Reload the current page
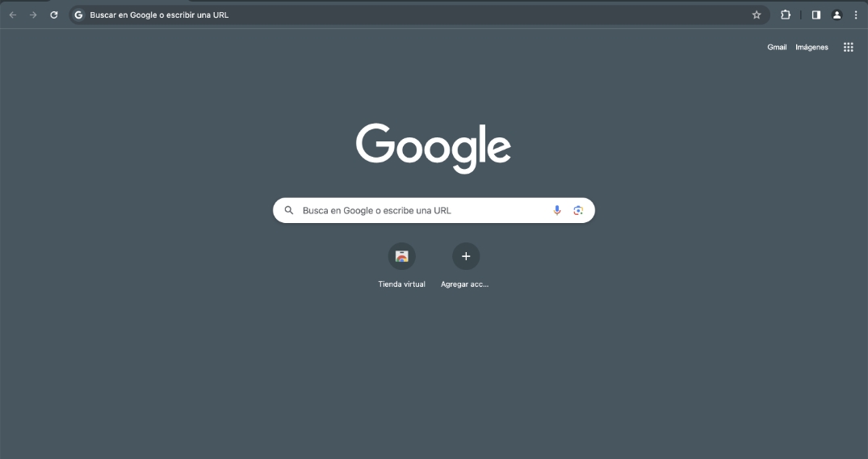The image size is (868, 459). [x=54, y=15]
